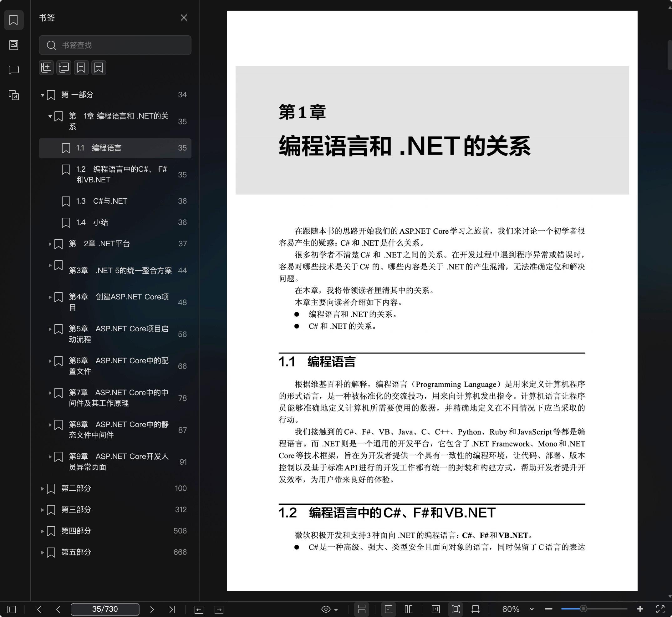Screen dimensions: 672x617
Task: Expand the 第9章 bookmark arrow
Action: click(x=50, y=457)
